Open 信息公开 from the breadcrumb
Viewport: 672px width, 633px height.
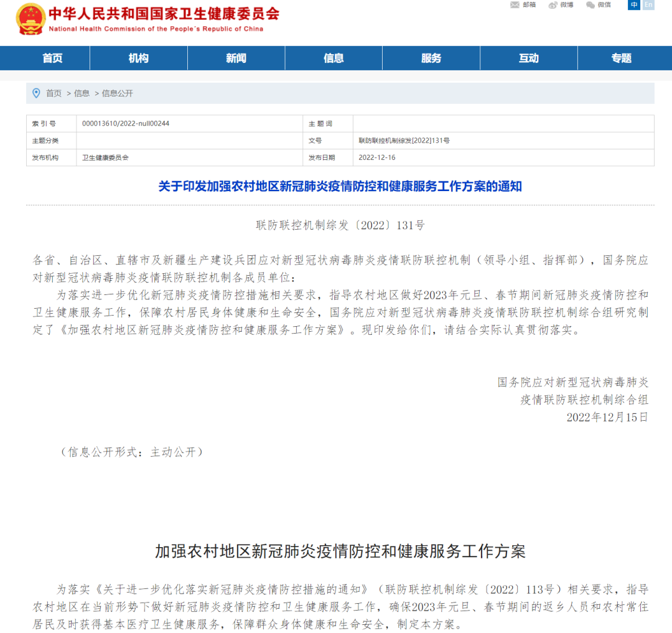coord(118,93)
